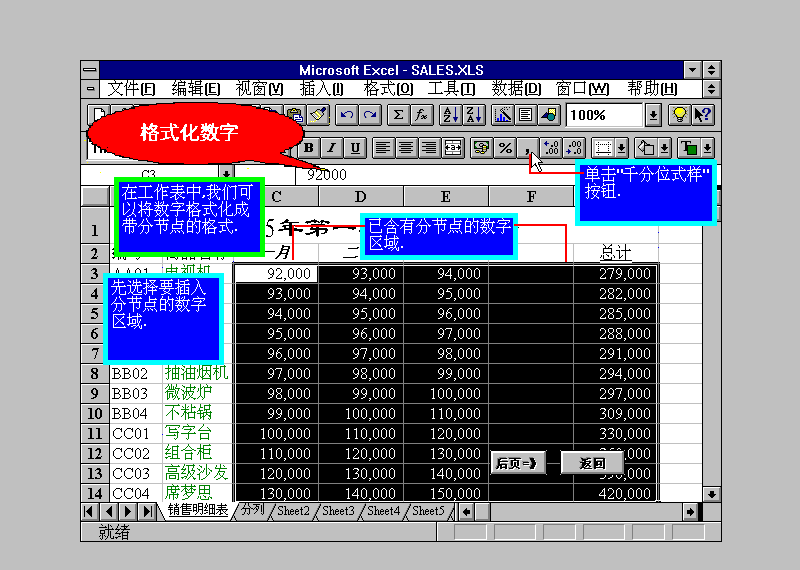The image size is (800, 570).
Task: Click the Undo arrow icon
Action: point(346,115)
